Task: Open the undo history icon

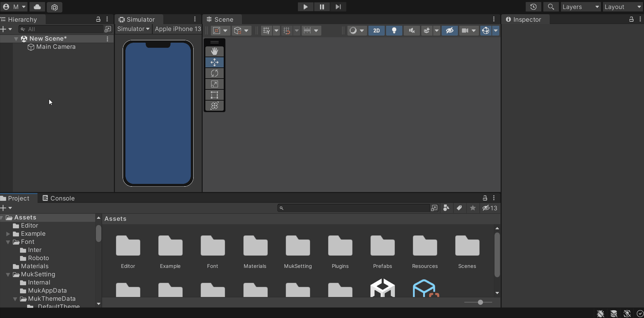Action: coord(533,7)
